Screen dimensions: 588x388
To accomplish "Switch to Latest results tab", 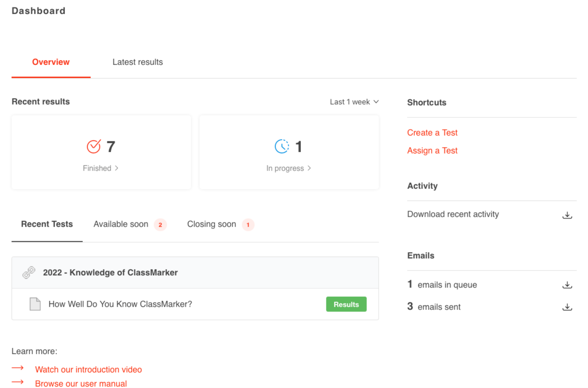I will click(x=138, y=62).
